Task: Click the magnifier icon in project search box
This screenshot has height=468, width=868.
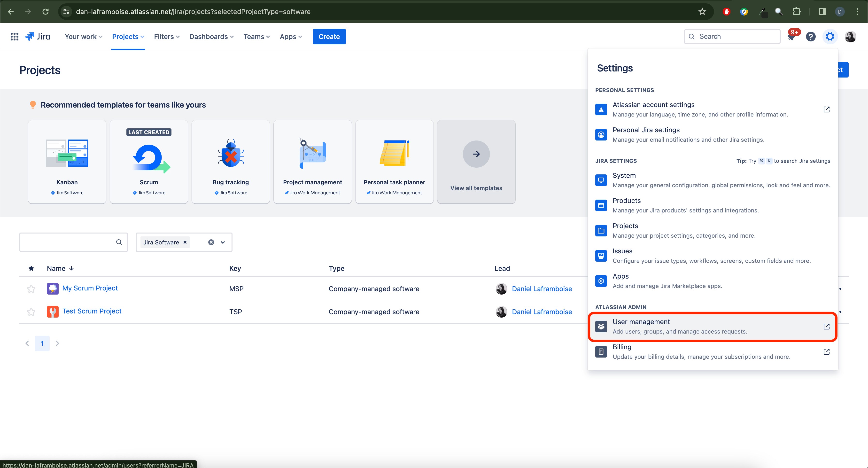Action: 119,242
